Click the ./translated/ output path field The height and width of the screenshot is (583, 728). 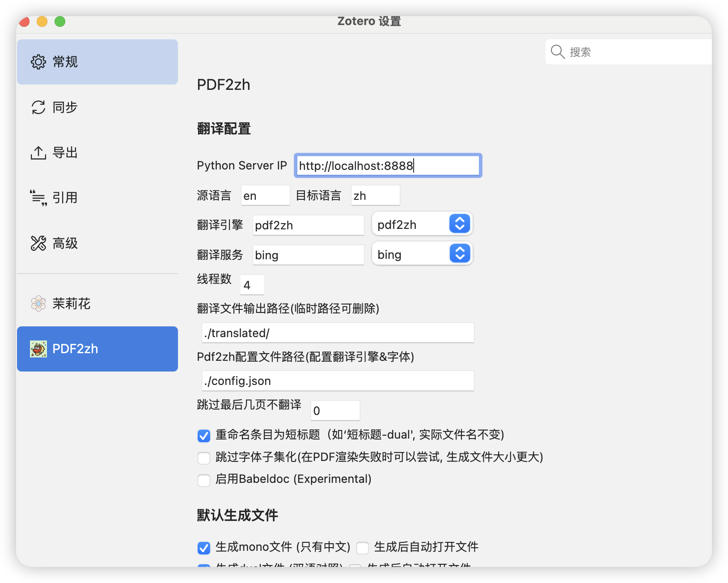click(x=338, y=333)
